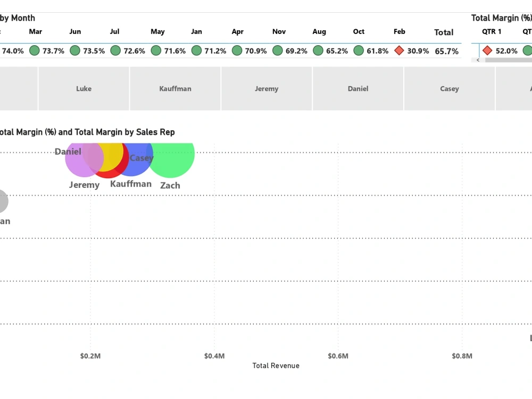Click the green indicator for Oct 61.8%
Screen dimensions: 532x399
[359, 51]
